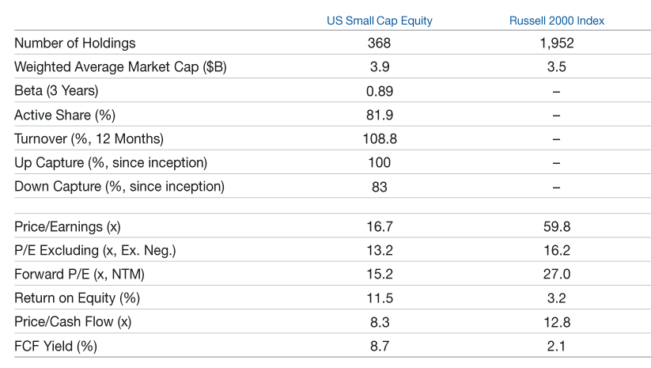Image resolution: width=651 pixels, height=368 pixels.
Task: Select the FCF Yield (%) label
Action: [56, 346]
